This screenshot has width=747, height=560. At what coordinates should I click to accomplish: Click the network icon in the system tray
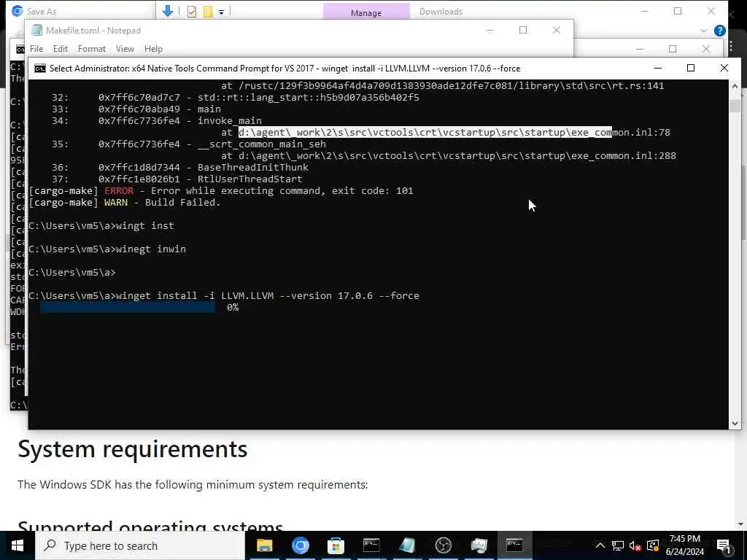tap(618, 545)
